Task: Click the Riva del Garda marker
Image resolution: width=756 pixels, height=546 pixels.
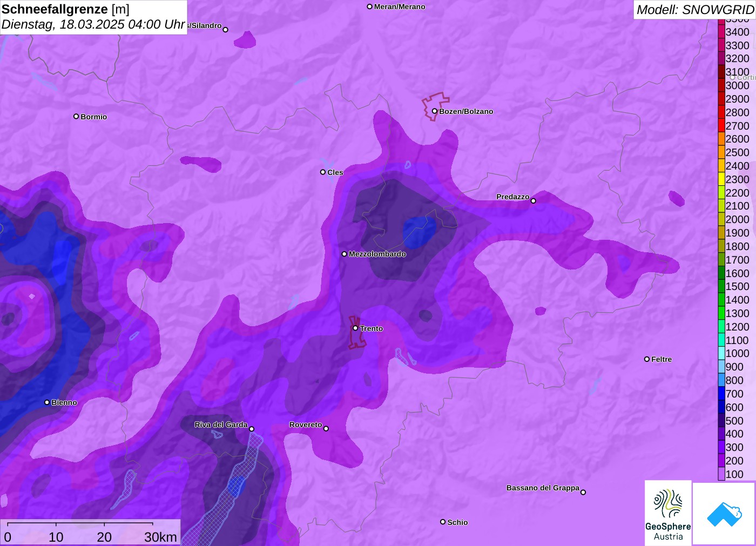Action: [252, 429]
